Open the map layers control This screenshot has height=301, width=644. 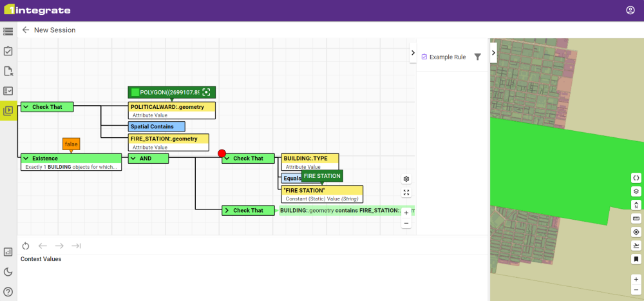point(636,191)
